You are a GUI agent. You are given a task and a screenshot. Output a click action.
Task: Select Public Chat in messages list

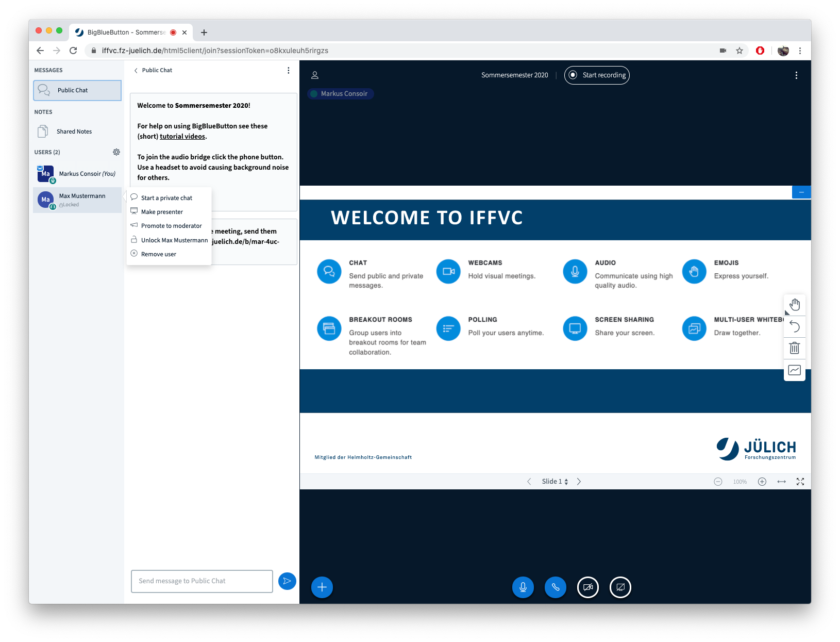tap(77, 90)
